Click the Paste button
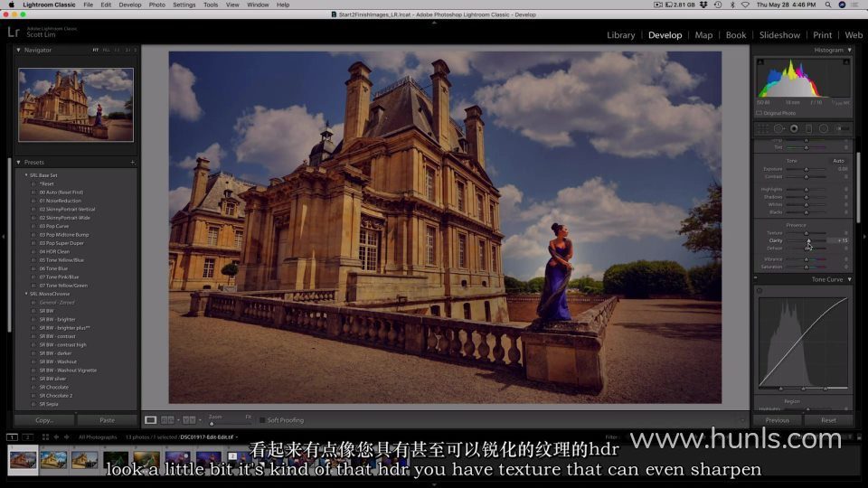Viewport: 868px width, 488px height. pos(108,420)
